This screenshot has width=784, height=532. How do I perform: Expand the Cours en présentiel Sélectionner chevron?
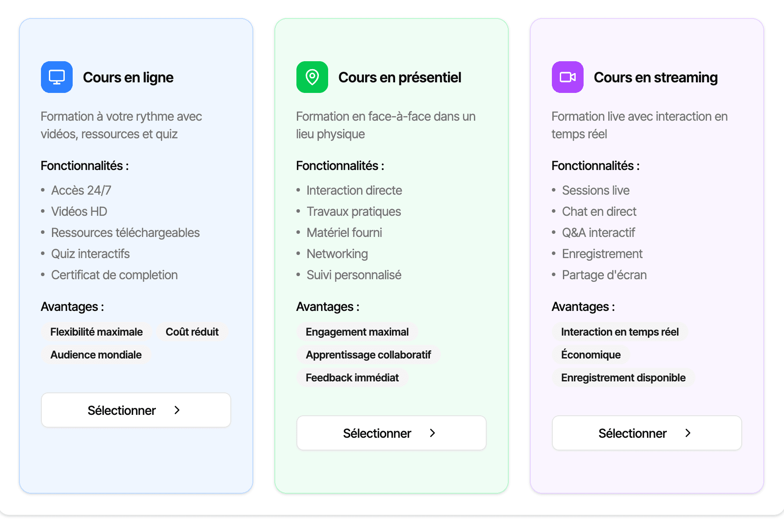[433, 433]
